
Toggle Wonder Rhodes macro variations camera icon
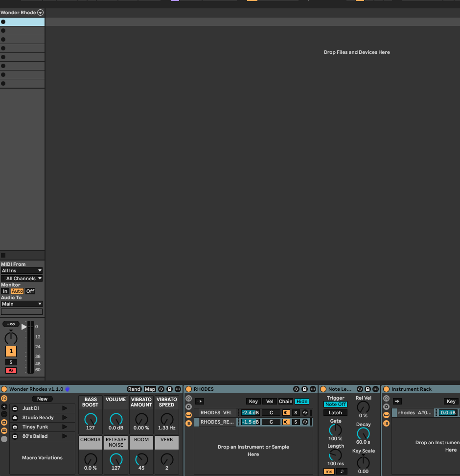(x=4, y=422)
